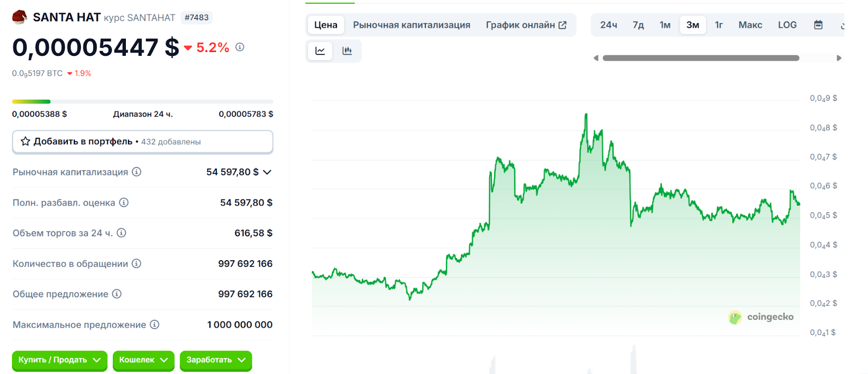Open Заработать dropdown
This screenshot has width=868, height=374.
click(216, 360)
